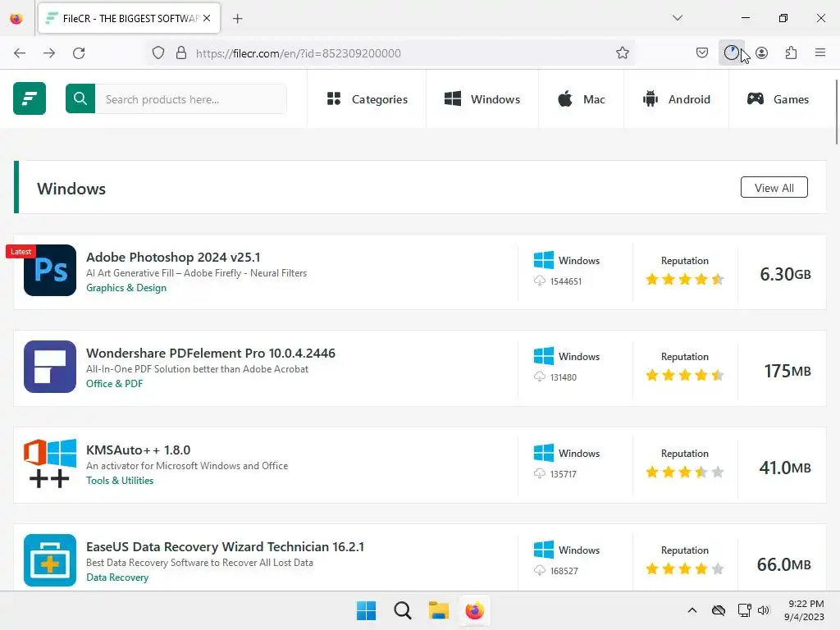The image size is (840, 630).
Task: Open the Mac navigation menu
Action: point(582,99)
